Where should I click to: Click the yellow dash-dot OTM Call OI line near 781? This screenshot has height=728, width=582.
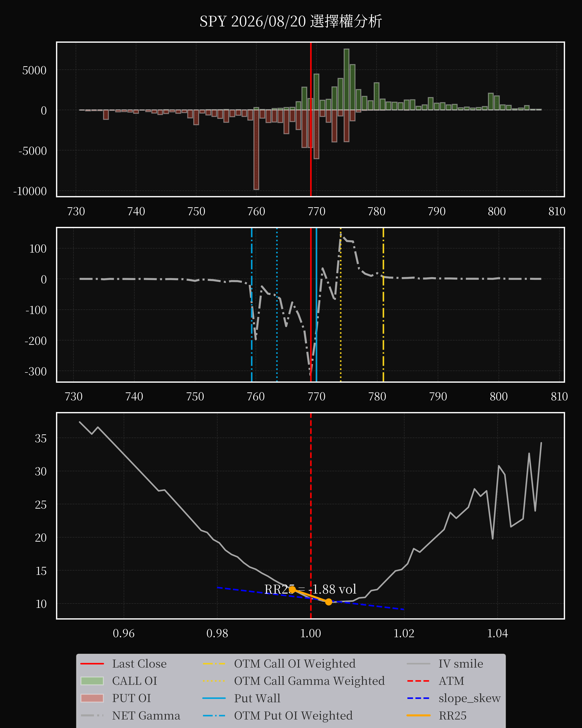point(383,305)
